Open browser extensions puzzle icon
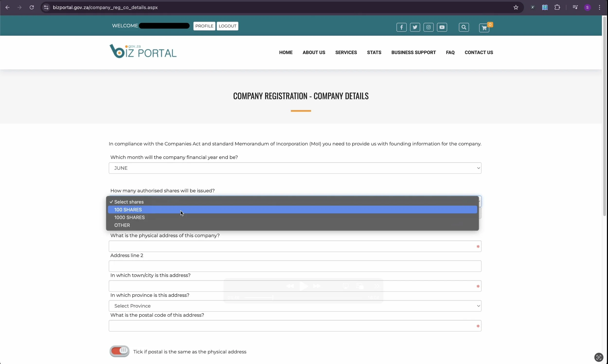 click(x=557, y=7)
